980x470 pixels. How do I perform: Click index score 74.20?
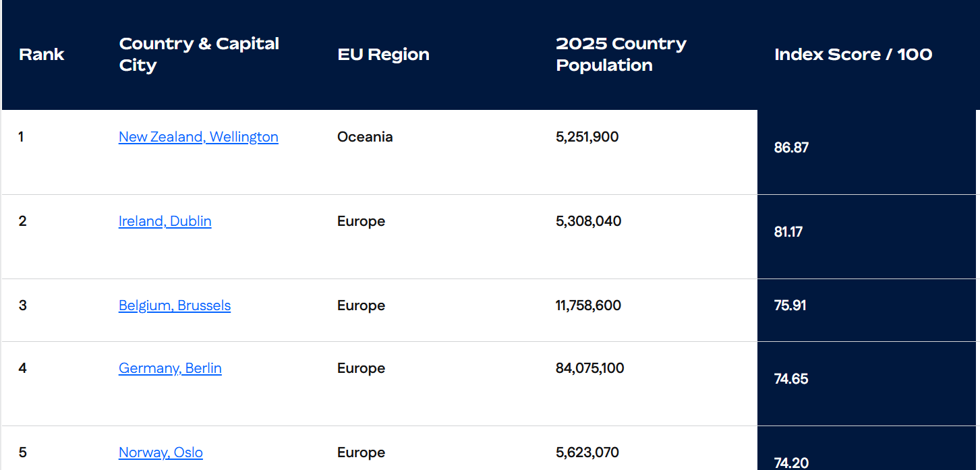click(791, 463)
